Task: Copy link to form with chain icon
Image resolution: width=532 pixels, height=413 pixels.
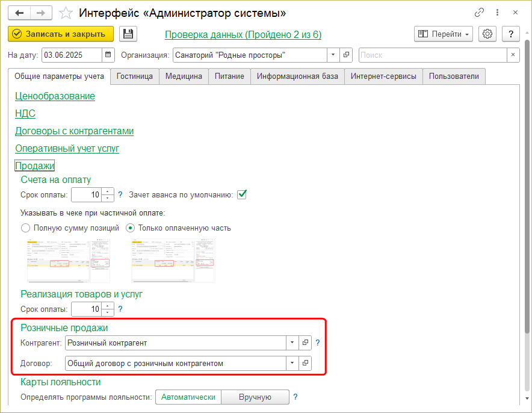Action: (x=479, y=13)
